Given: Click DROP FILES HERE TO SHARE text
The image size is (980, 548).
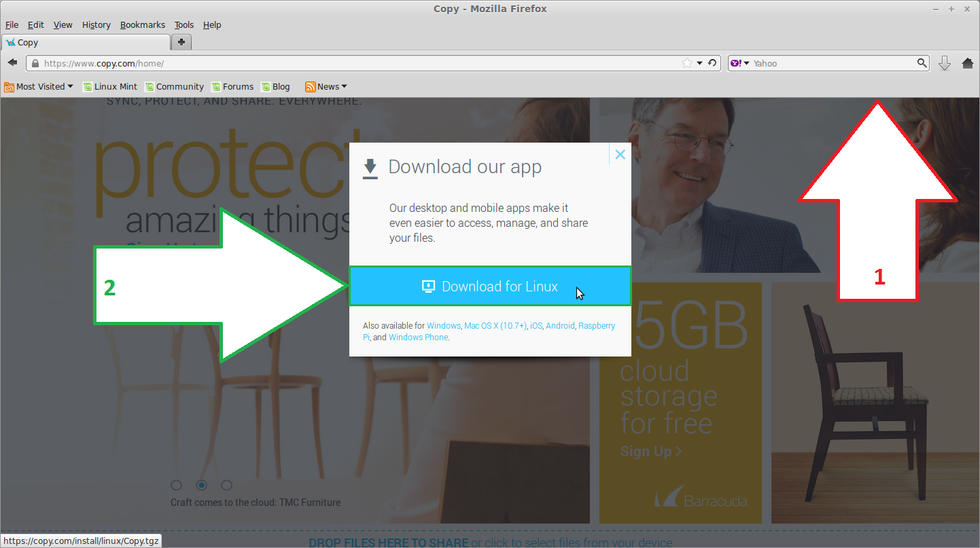Looking at the screenshot, I should [x=388, y=543].
